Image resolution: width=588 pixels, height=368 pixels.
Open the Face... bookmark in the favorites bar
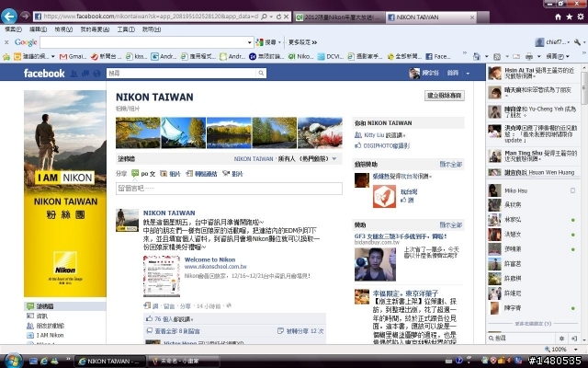point(438,57)
